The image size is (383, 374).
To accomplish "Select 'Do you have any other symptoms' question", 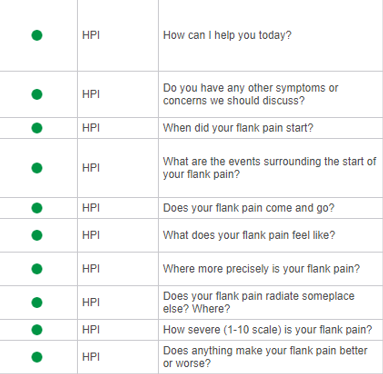I will (x=250, y=94).
